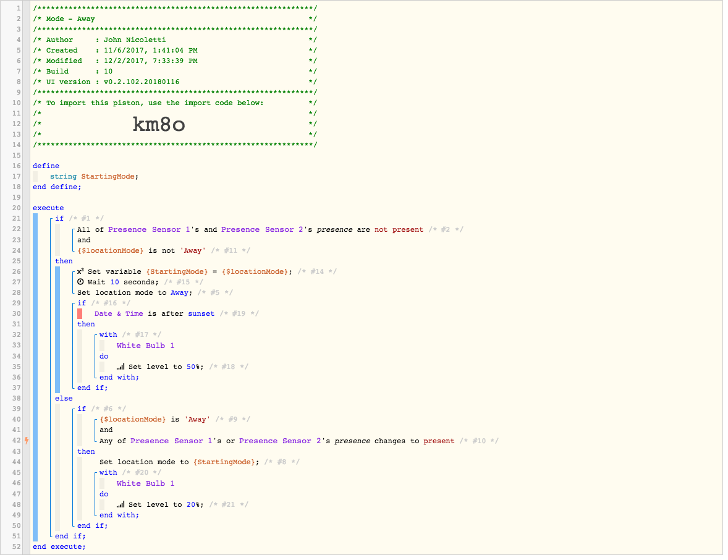Click Presence Sensor 2 in the not present condition
Viewport: 728px width, 560px height.
click(262, 229)
